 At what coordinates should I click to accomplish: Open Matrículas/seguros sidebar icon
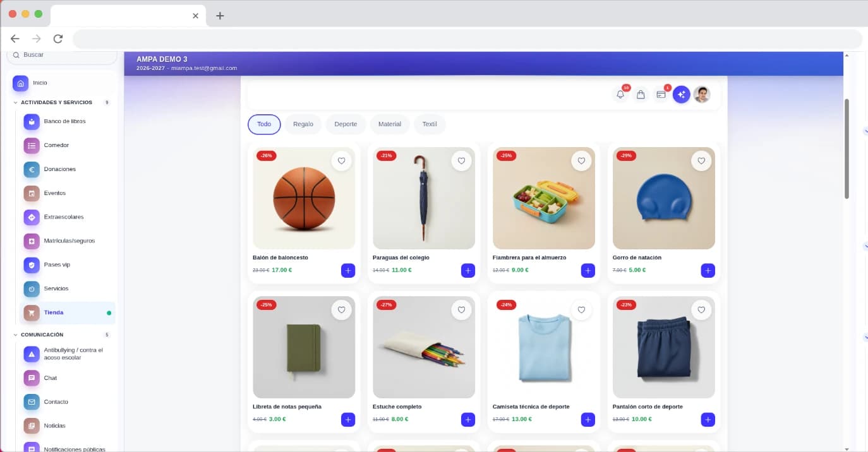tap(32, 241)
